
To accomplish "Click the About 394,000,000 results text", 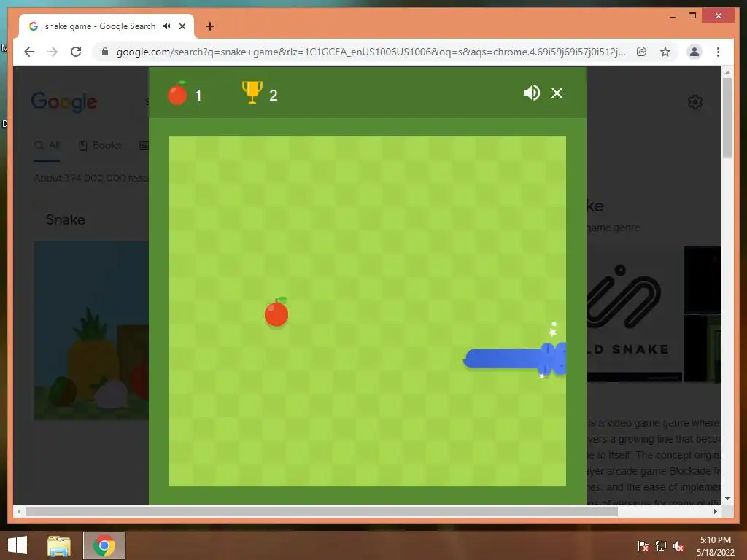I will click(x=91, y=178).
